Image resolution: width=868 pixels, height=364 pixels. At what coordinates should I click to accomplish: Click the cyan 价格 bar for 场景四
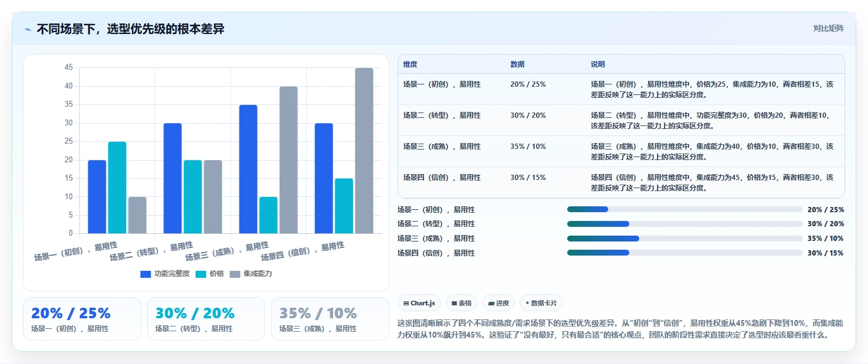click(x=344, y=206)
